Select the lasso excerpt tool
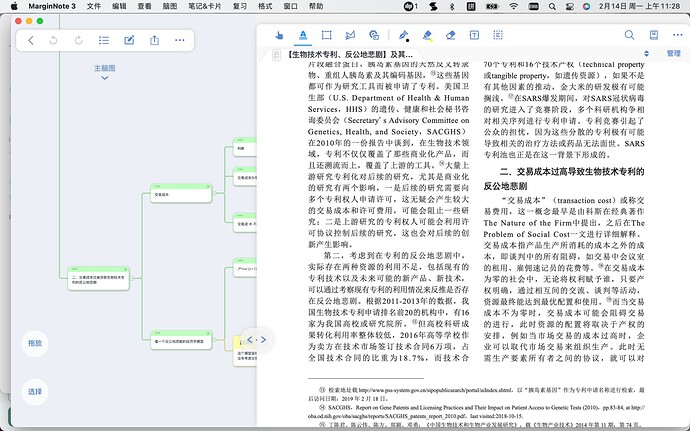 [350, 35]
